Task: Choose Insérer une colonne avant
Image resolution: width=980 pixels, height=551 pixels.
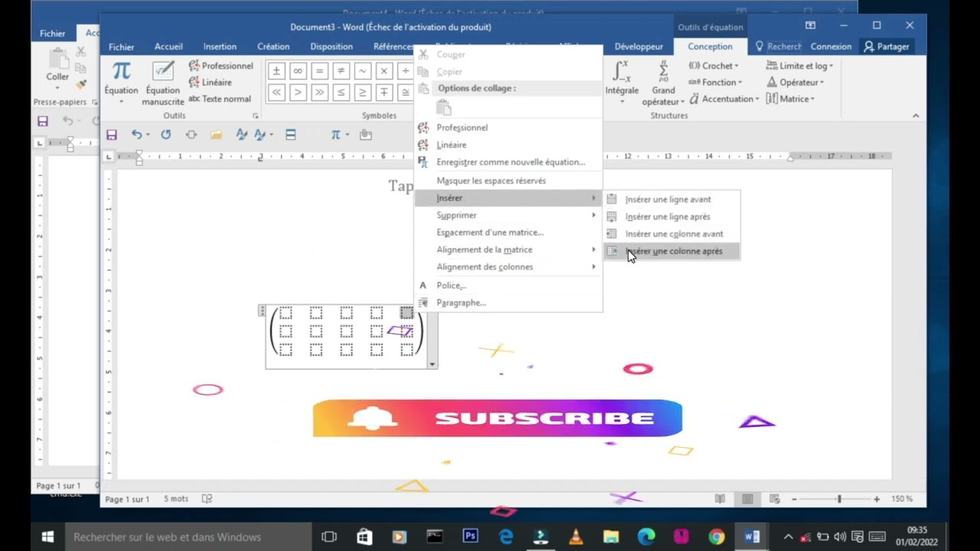Action: point(671,233)
